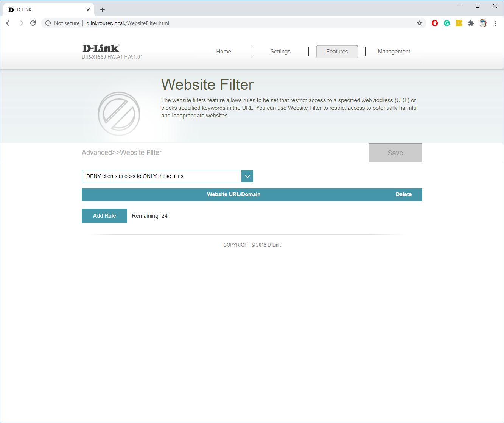Maximize the Chrome window
The height and width of the screenshot is (423, 504).
pyautogui.click(x=478, y=6)
